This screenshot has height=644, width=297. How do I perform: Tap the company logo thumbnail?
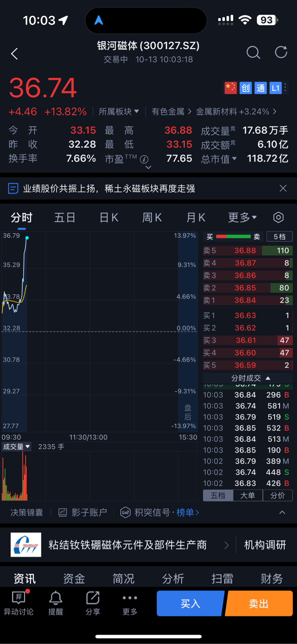(26, 545)
